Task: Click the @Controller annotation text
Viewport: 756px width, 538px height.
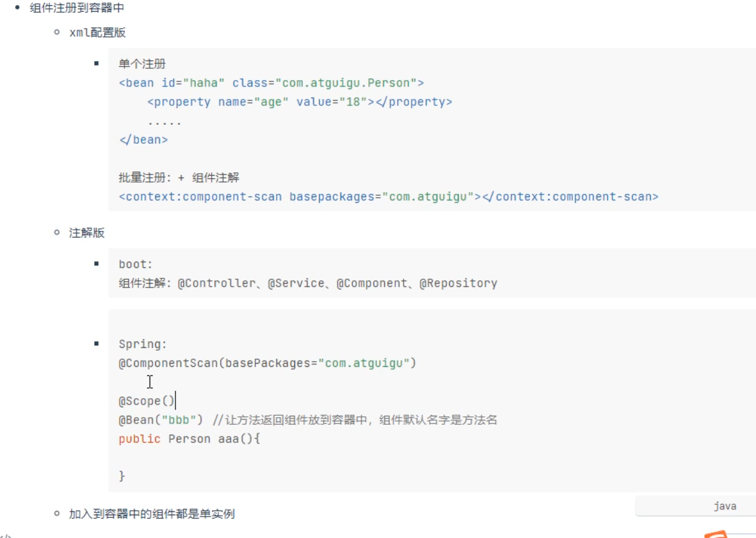Action: 216,283
